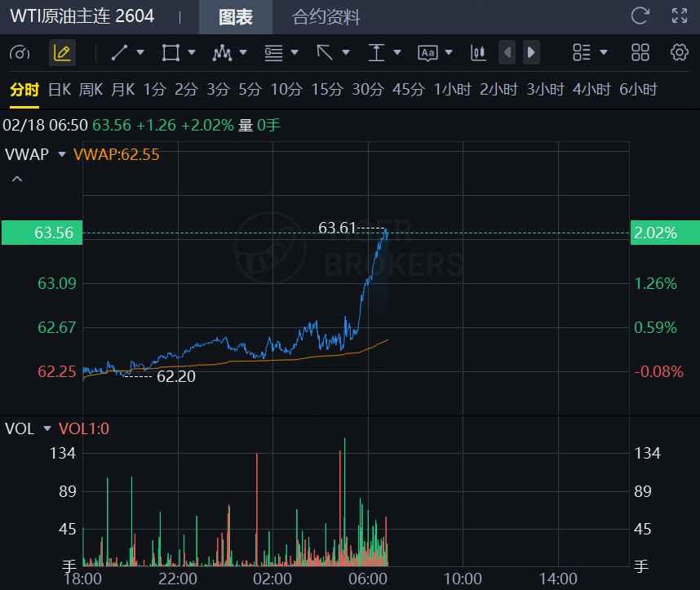Viewport: 700px width, 590px height.
Task: Select the 2小时 timeframe
Action: point(498,89)
